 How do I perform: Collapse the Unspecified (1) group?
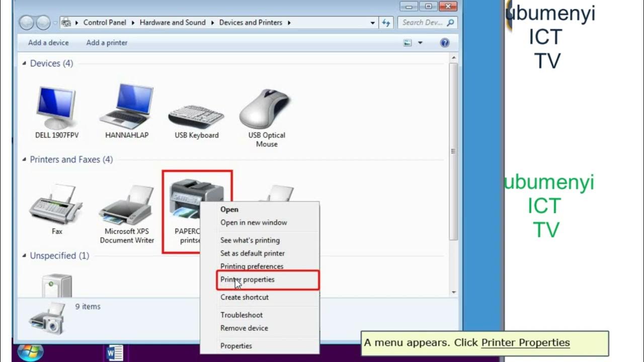click(24, 255)
